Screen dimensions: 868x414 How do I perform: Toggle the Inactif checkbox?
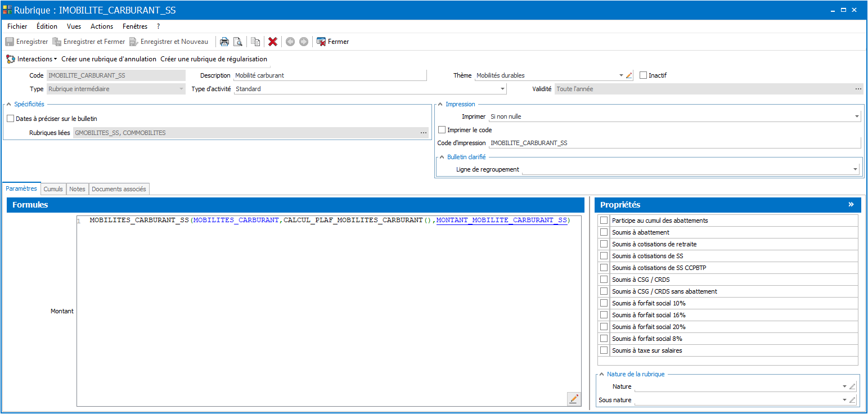pyautogui.click(x=644, y=75)
